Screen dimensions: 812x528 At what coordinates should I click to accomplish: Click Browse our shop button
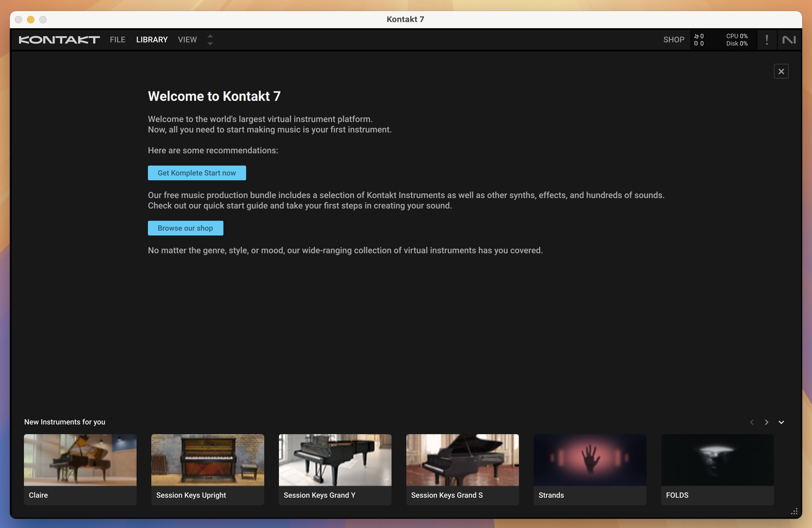(x=185, y=228)
